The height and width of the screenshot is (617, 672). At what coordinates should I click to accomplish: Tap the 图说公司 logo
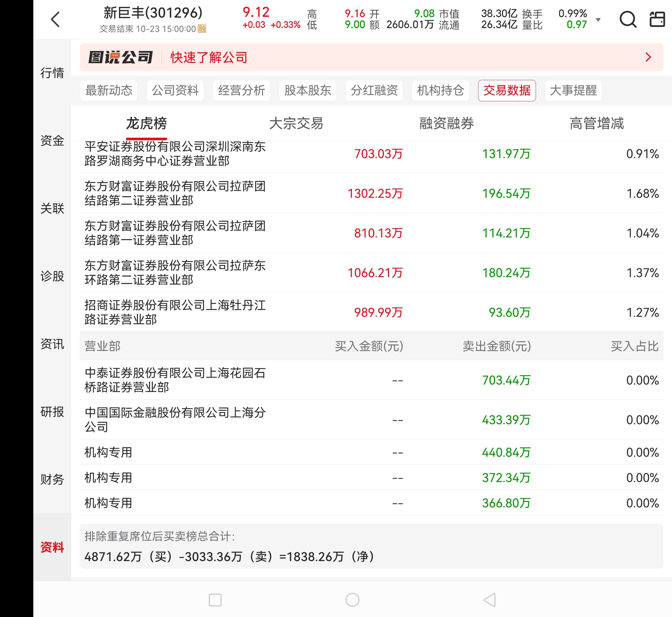point(121,57)
